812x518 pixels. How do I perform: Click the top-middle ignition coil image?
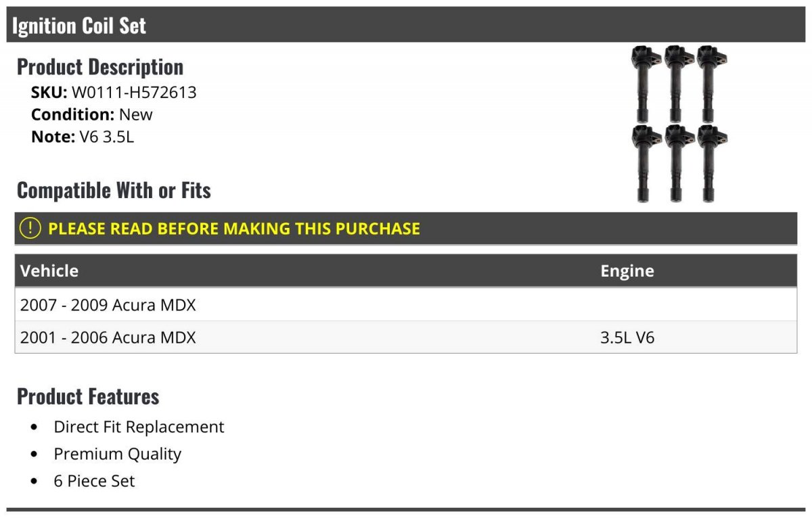click(676, 83)
